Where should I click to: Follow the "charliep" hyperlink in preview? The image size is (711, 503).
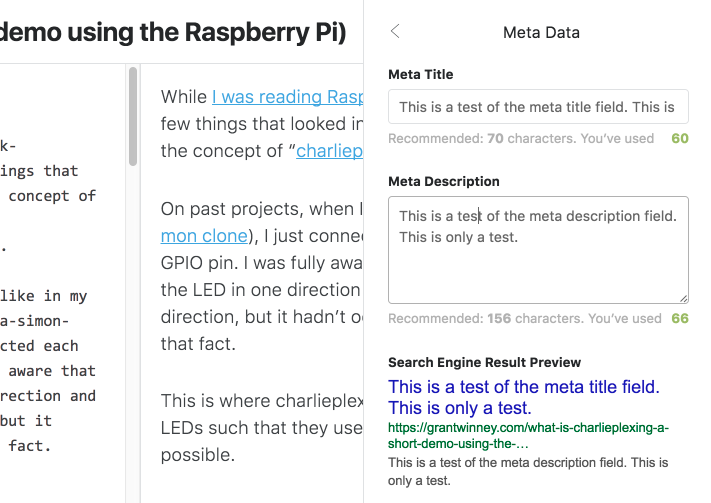329,153
